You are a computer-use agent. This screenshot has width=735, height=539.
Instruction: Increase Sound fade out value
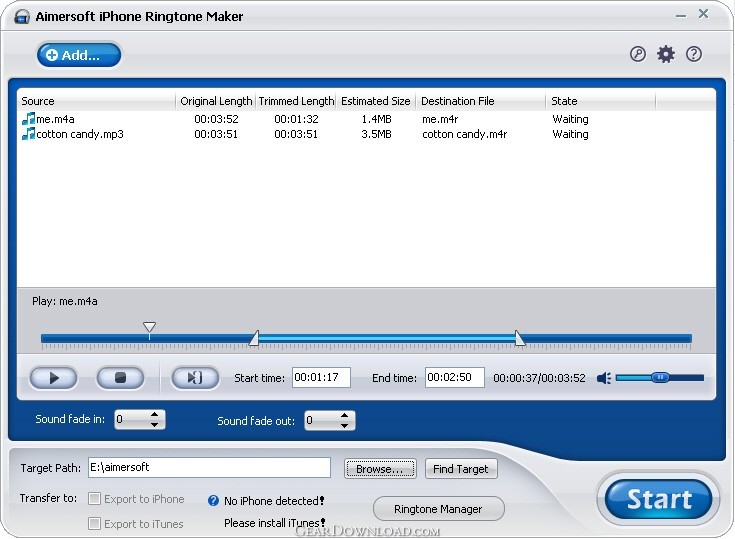345,415
